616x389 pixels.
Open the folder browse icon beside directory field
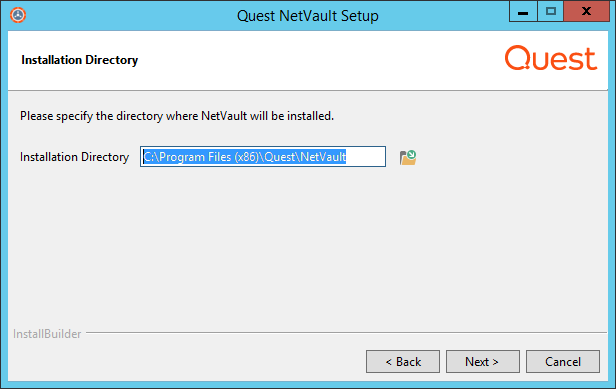[408, 158]
